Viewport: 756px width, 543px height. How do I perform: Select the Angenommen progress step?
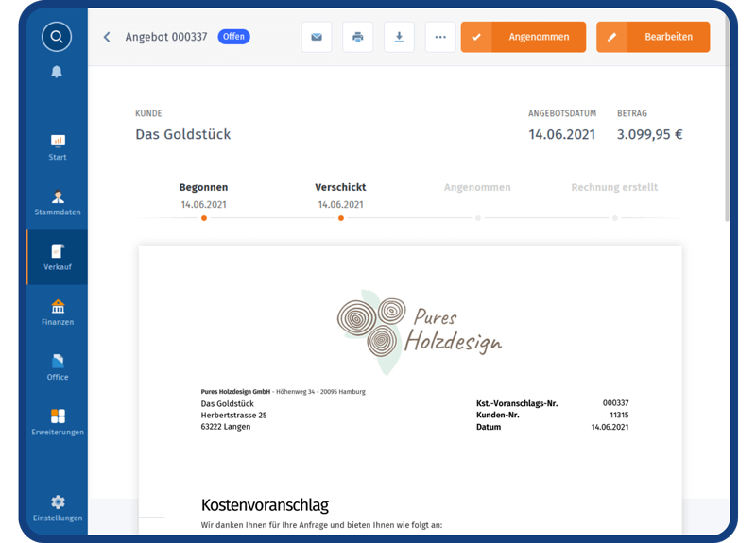[477, 201]
